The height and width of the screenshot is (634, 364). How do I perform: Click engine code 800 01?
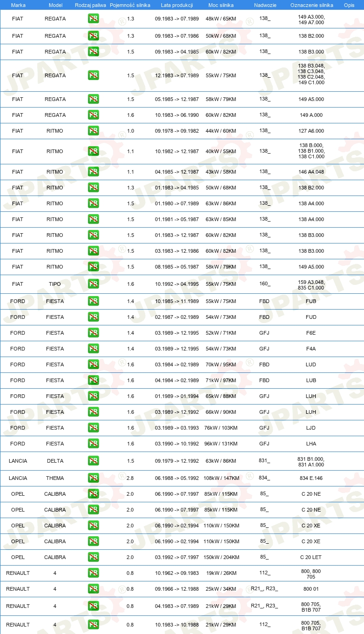pos(311,589)
